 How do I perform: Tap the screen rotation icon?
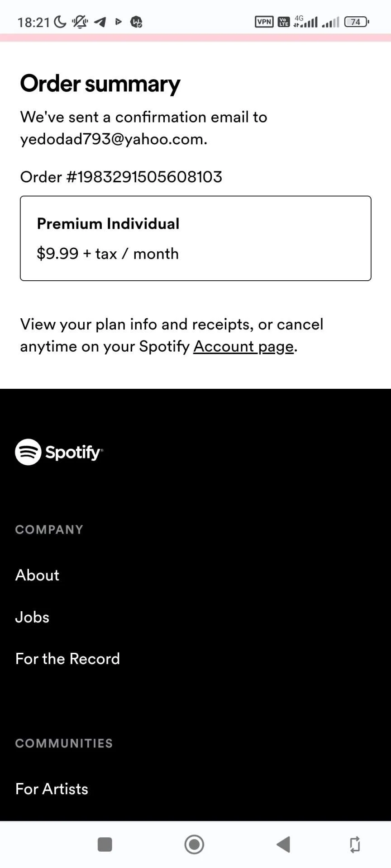click(355, 844)
